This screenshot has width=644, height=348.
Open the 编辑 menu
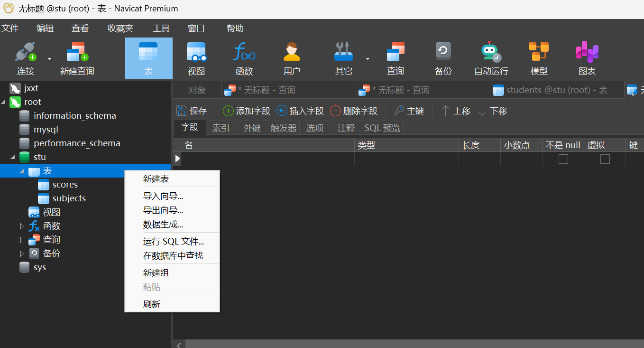tap(45, 28)
